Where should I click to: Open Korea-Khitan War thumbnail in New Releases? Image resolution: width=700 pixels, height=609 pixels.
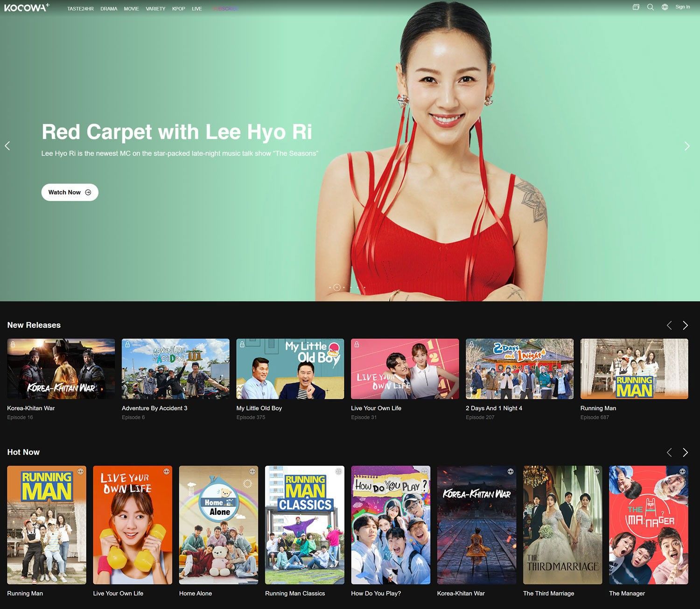coord(61,369)
